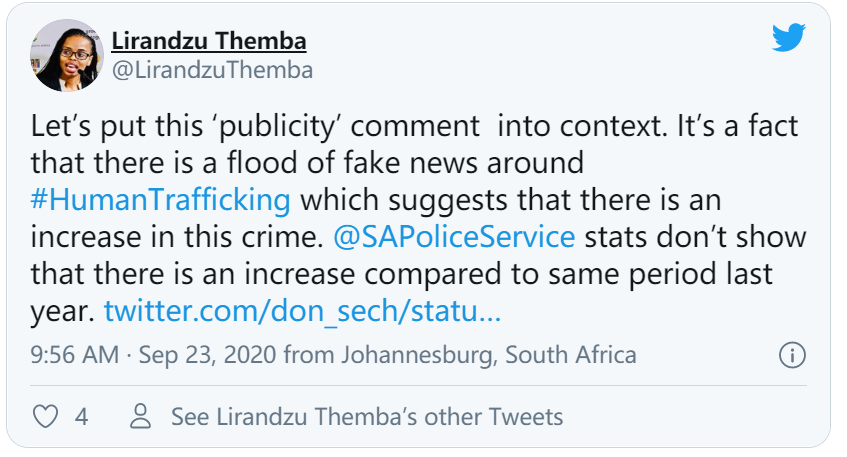Open the #HumanTrafficking hashtag
This screenshot has width=847, height=457.
[x=161, y=199]
